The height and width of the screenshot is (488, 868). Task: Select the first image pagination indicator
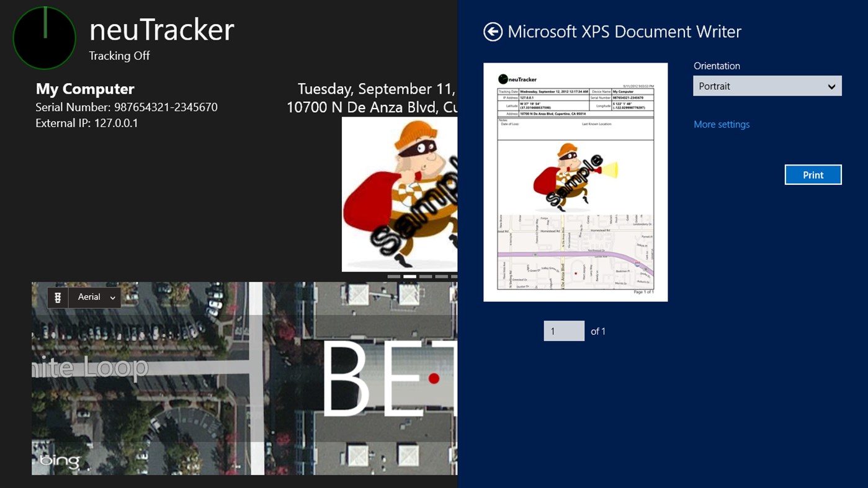tap(393, 277)
